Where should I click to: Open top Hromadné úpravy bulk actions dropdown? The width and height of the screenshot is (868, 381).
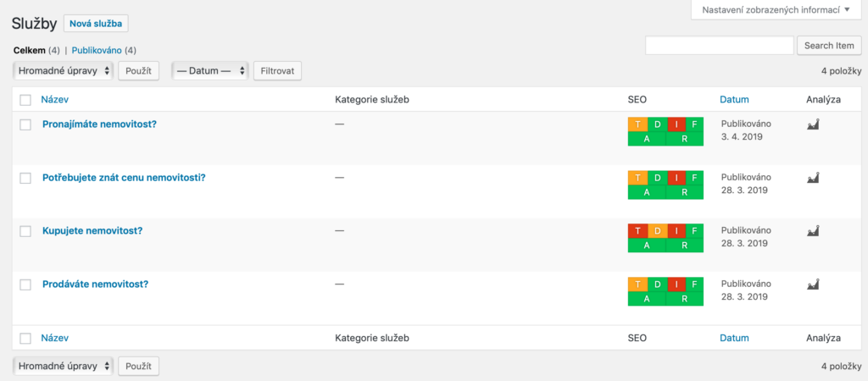tap(64, 71)
